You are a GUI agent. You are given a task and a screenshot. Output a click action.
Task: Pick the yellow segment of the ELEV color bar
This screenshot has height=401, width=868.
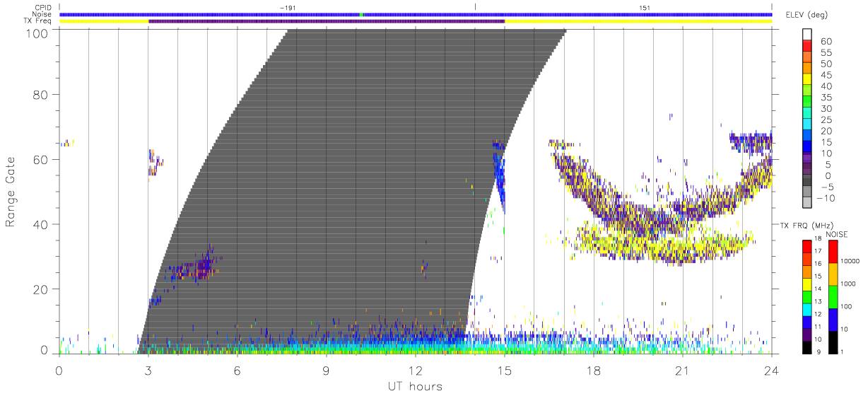coord(807,80)
